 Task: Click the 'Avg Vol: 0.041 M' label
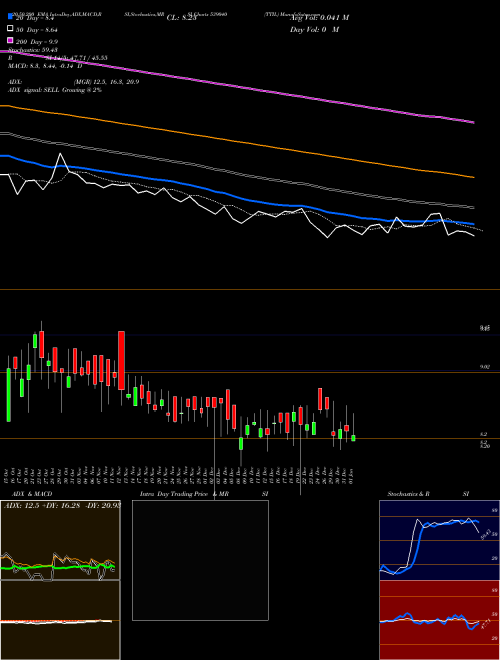click(319, 18)
